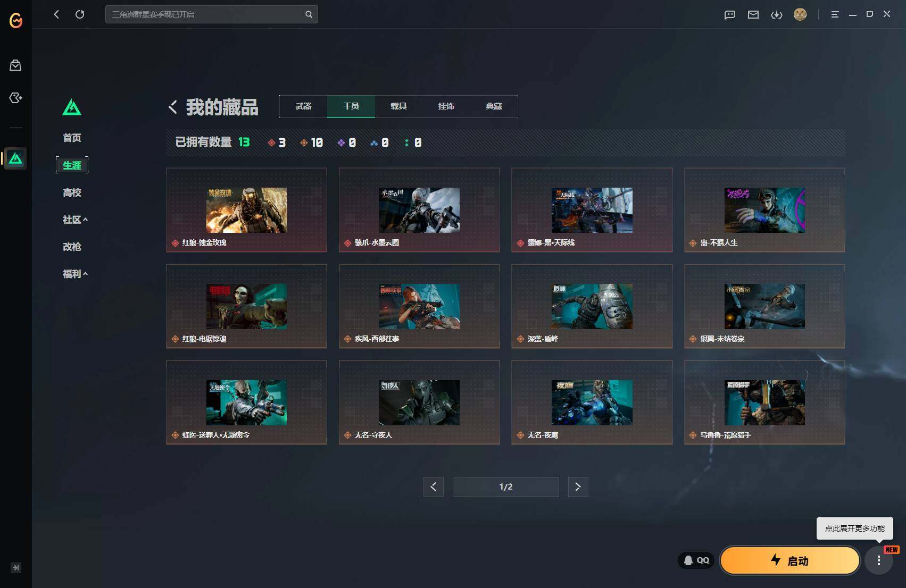Open the 红狼-蚀金玫瑰 skin thumbnail
Screen dimensions: 906x588
246,210
